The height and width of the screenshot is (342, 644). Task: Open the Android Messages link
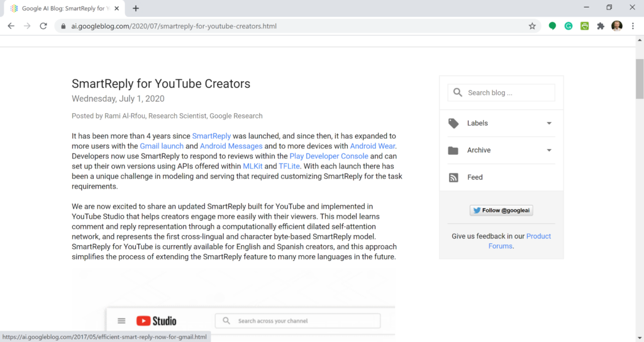pos(231,146)
